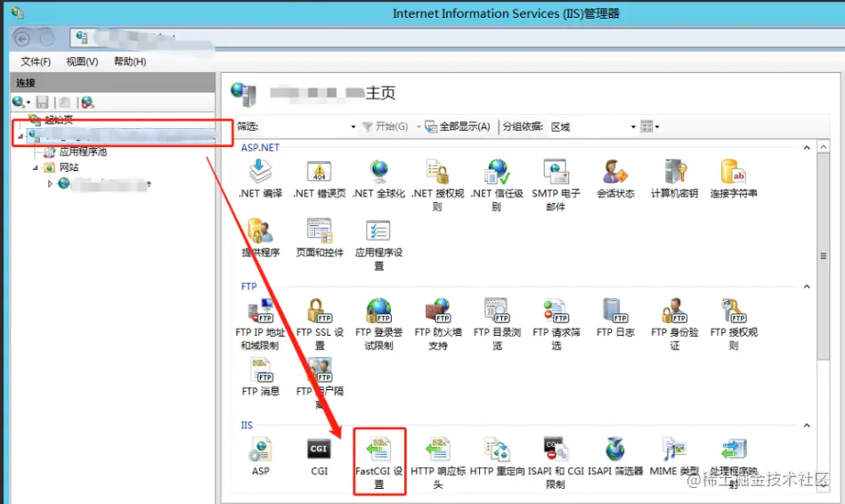Open the .NET 编译 feature
The image size is (845, 504).
(x=260, y=180)
